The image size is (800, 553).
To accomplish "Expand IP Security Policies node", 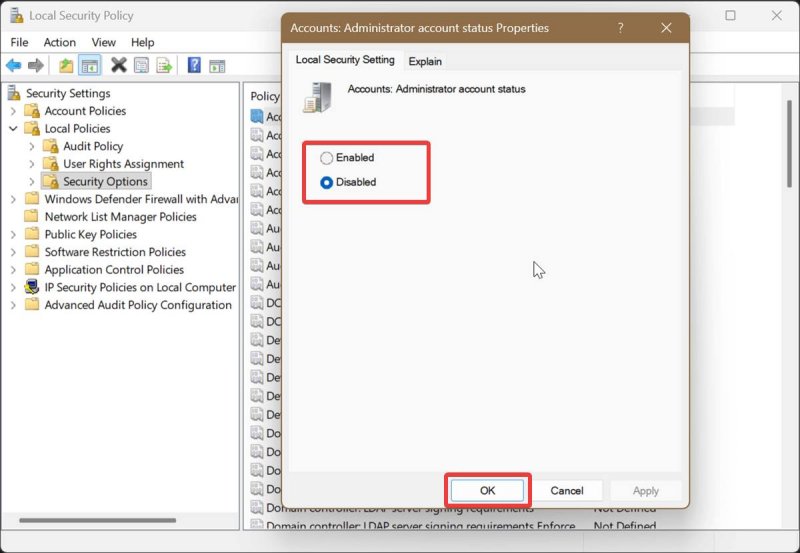I will 13,287.
